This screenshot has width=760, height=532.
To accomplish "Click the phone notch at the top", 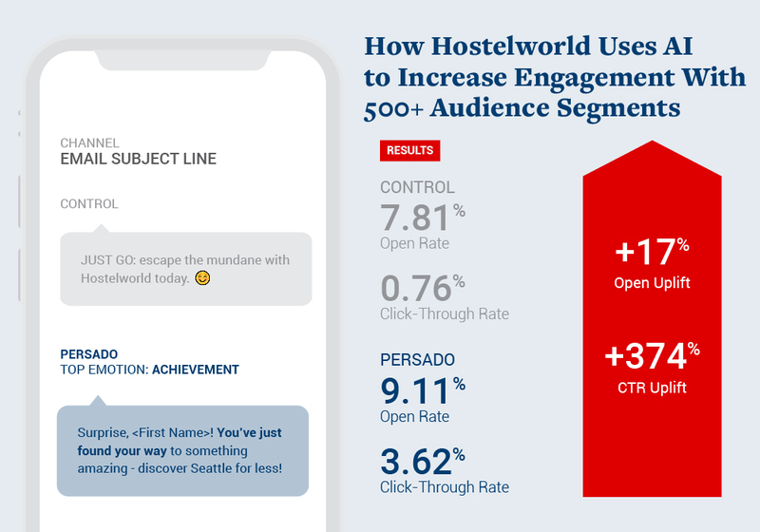I will pyautogui.click(x=184, y=57).
